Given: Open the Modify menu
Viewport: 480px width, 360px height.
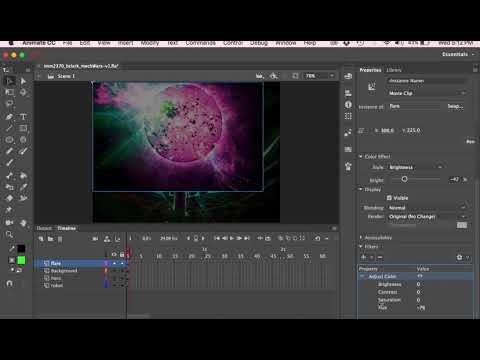Looking at the screenshot, I should [x=150, y=43].
